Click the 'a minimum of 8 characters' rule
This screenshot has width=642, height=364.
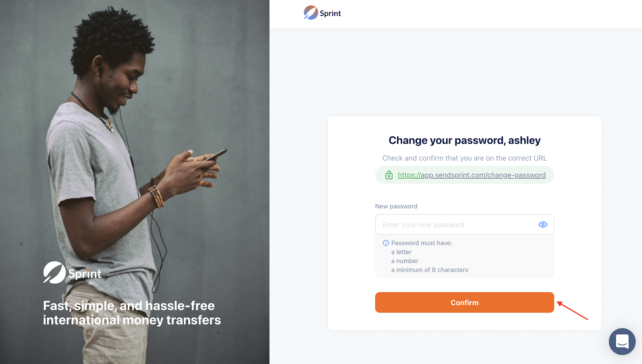click(429, 270)
